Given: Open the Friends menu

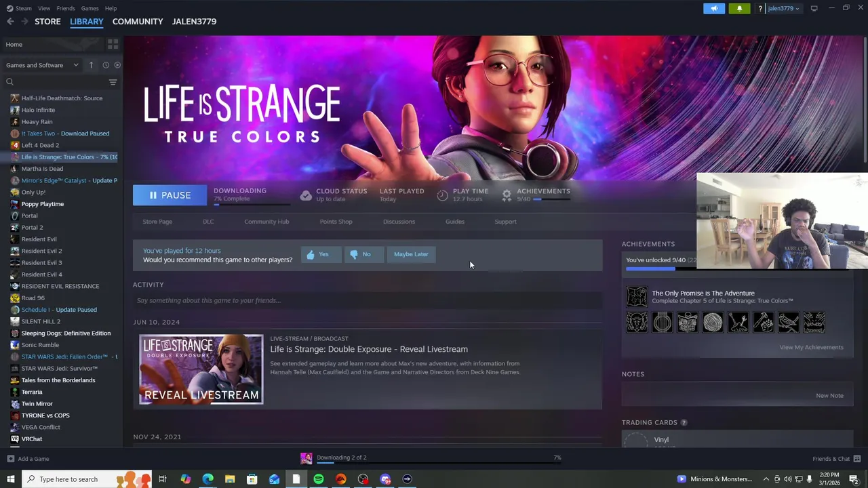Looking at the screenshot, I should (66, 8).
